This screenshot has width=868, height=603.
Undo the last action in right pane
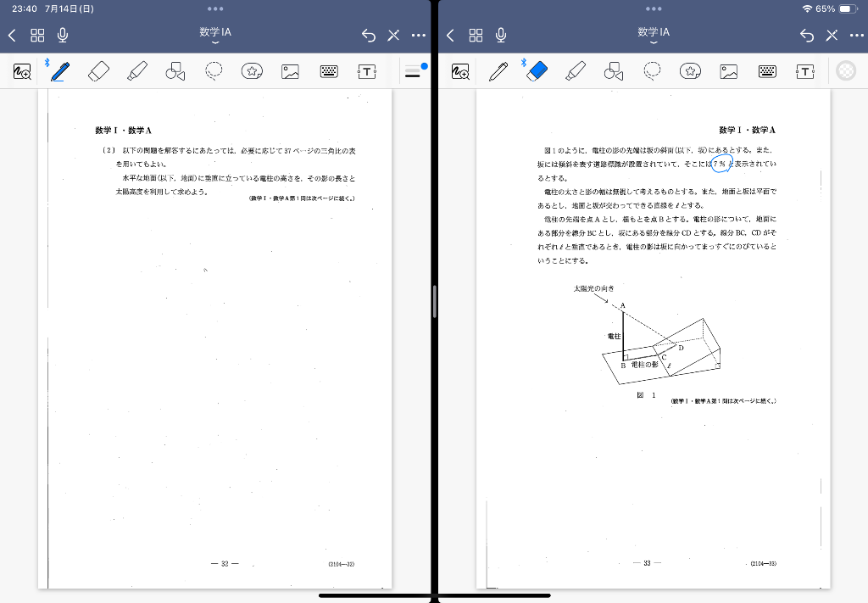pos(807,35)
